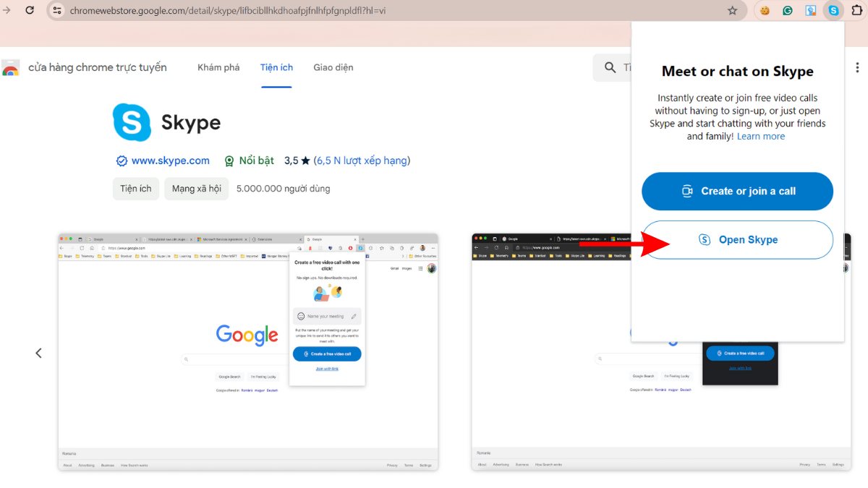Image resolution: width=868 pixels, height=488 pixels.
Task: Select the Tiện ích tab
Action: tap(276, 67)
